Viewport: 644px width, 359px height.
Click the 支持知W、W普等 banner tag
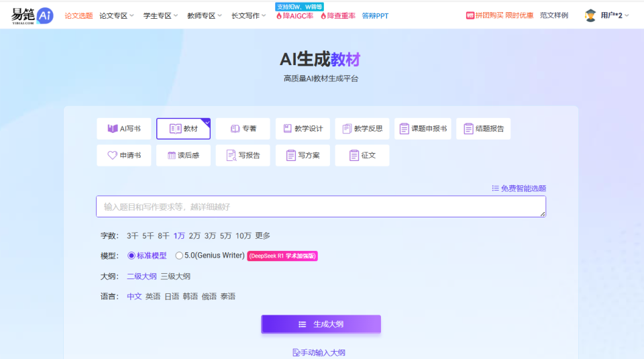pyautogui.click(x=299, y=7)
